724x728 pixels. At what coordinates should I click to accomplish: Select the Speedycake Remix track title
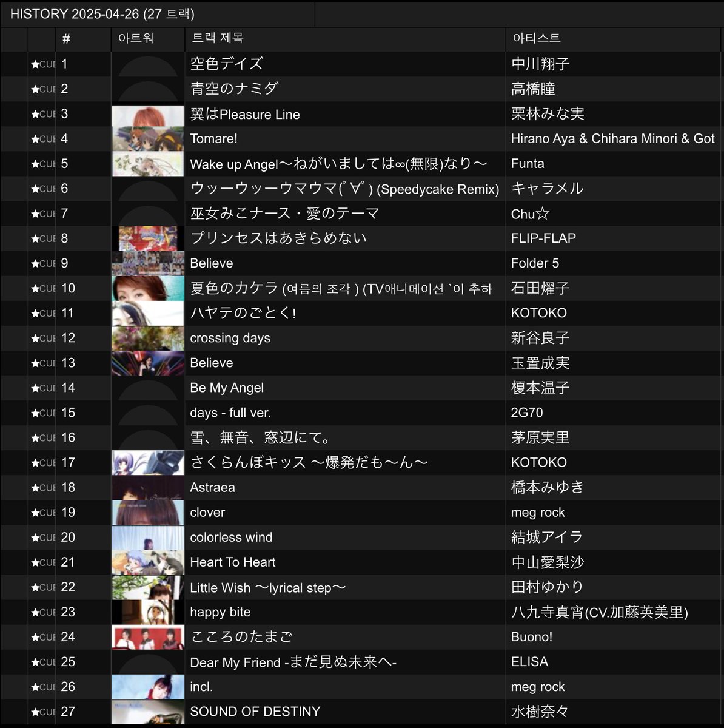point(344,189)
